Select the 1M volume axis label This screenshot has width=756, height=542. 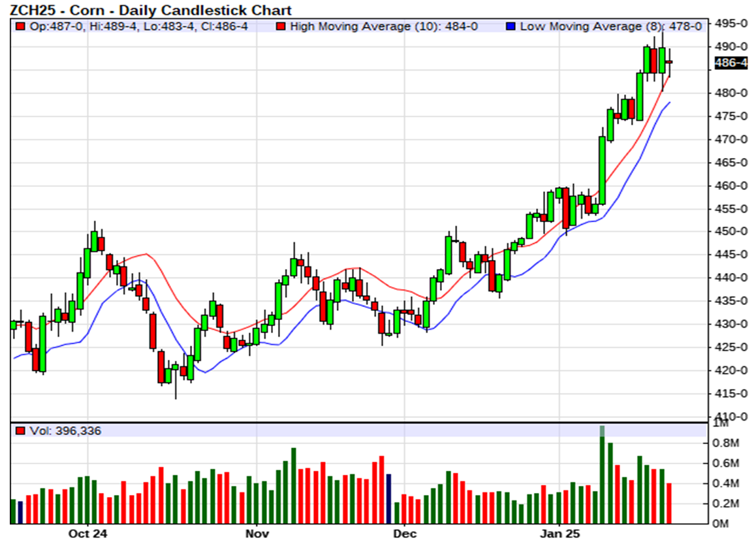click(x=720, y=424)
